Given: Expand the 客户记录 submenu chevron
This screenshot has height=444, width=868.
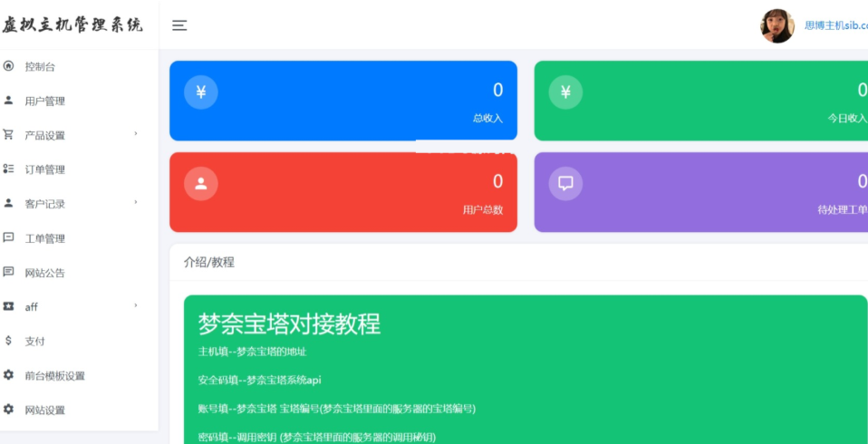Looking at the screenshot, I should (136, 203).
